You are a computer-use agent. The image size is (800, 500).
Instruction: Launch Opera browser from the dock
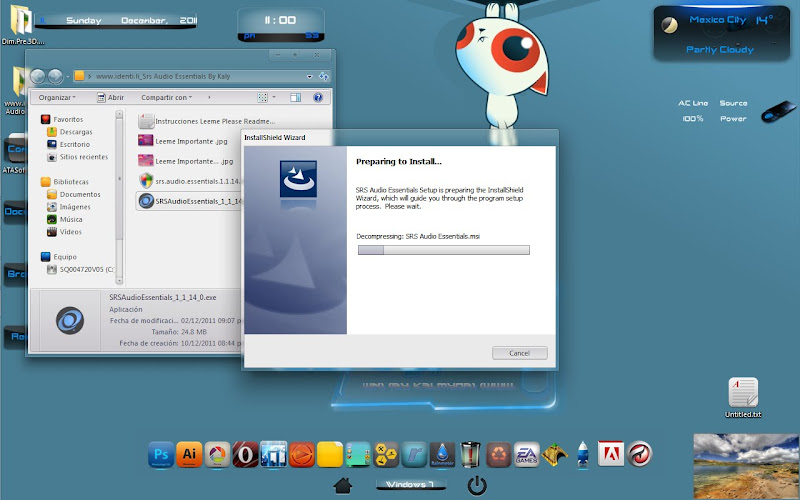[245, 454]
